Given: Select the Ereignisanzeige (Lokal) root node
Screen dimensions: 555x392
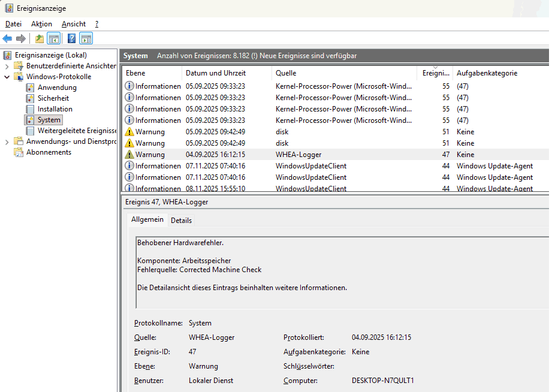Looking at the screenshot, I should (x=50, y=55).
